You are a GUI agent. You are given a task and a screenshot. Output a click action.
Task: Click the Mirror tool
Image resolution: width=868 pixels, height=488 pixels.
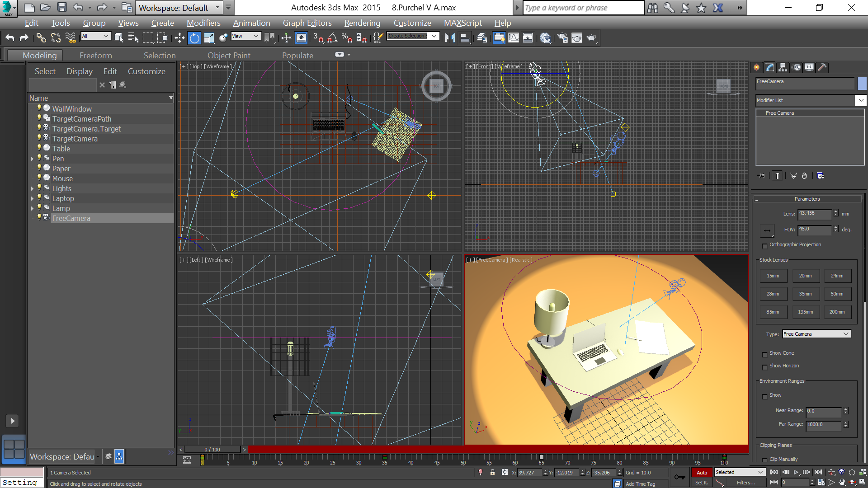pos(450,38)
